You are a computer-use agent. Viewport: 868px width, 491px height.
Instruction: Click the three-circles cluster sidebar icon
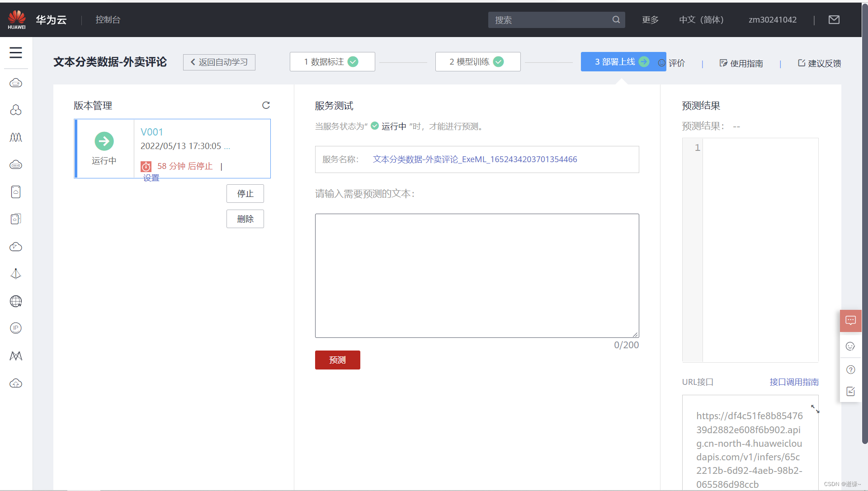[16, 110]
